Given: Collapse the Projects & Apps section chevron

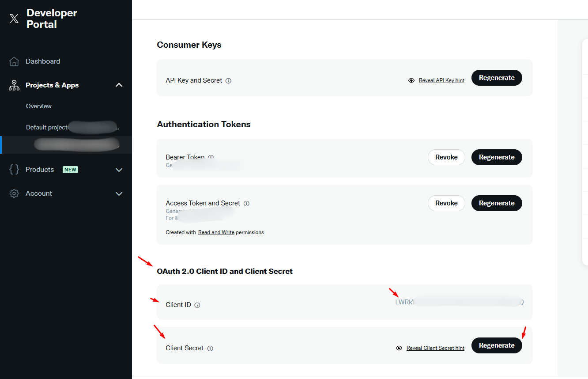Looking at the screenshot, I should [119, 85].
